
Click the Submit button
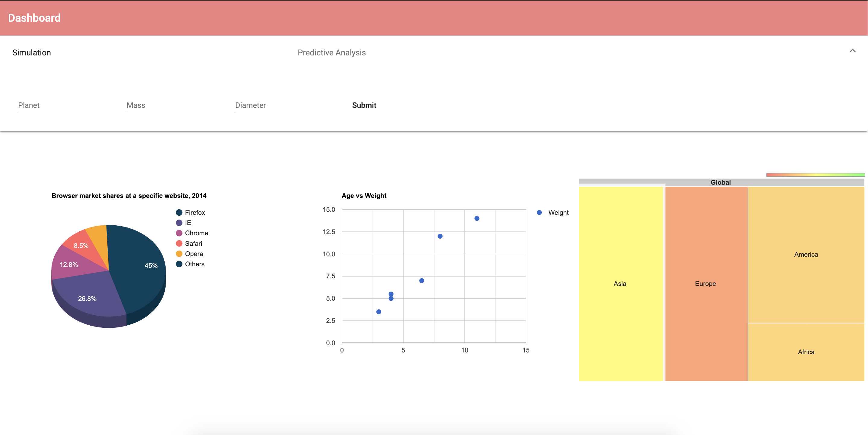[364, 105]
